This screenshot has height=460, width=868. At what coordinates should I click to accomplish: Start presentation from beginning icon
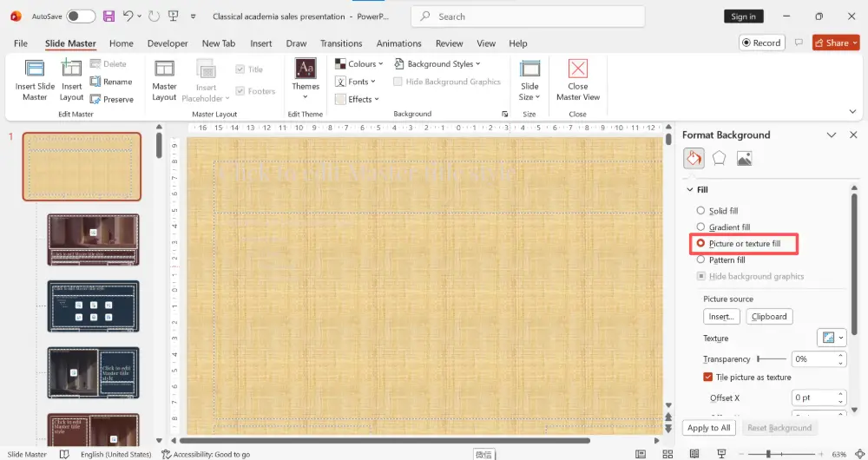coord(174,16)
